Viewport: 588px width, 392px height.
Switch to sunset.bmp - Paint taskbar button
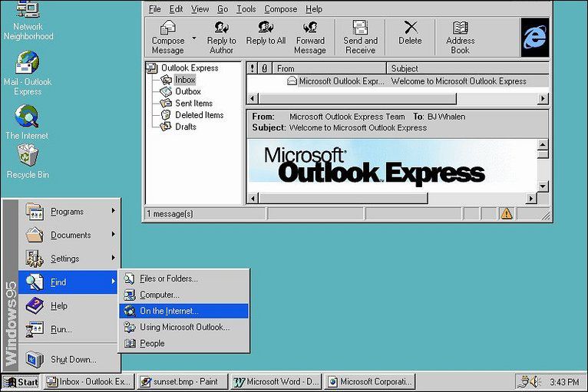(182, 382)
